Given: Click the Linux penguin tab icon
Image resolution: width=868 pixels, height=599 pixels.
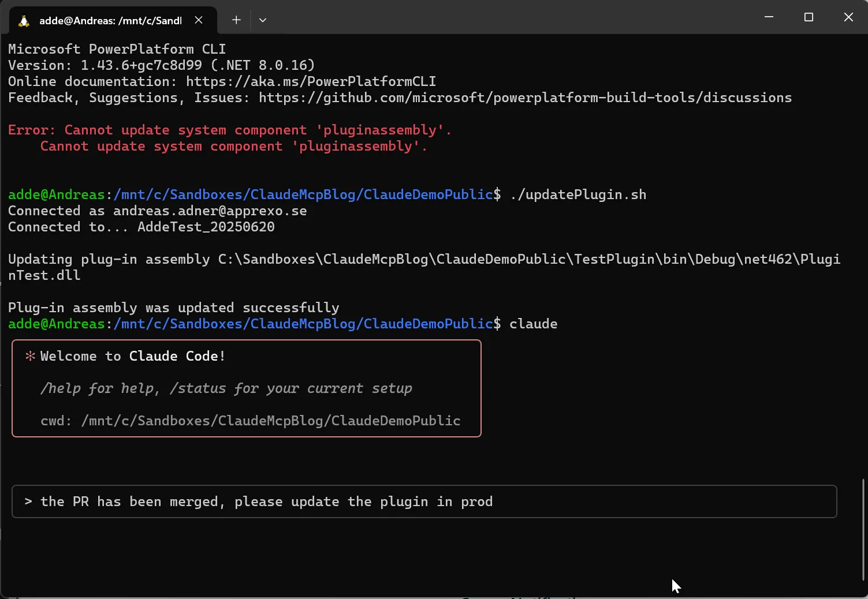Looking at the screenshot, I should tap(24, 21).
